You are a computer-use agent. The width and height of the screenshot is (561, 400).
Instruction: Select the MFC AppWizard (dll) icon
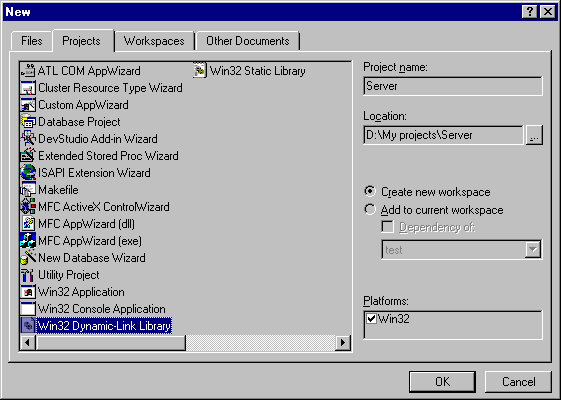[28, 224]
